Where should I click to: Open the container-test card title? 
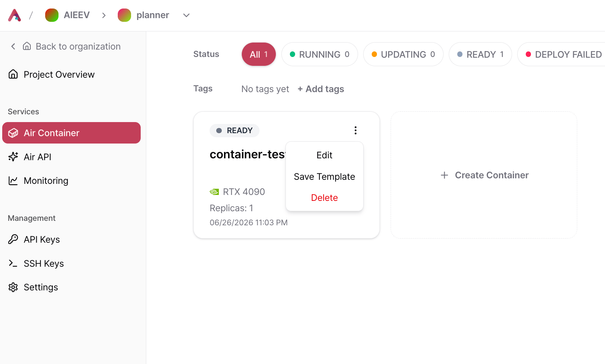pos(247,154)
